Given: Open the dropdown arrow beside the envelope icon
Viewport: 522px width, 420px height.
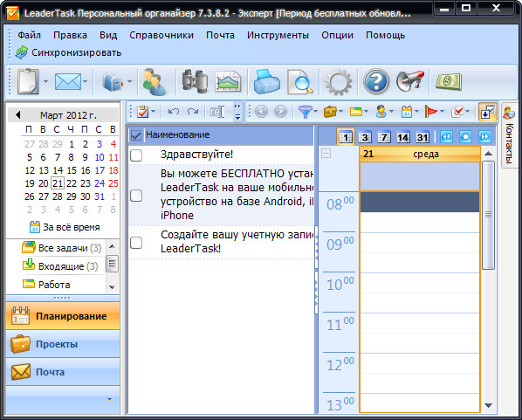Looking at the screenshot, I should pyautogui.click(x=86, y=81).
